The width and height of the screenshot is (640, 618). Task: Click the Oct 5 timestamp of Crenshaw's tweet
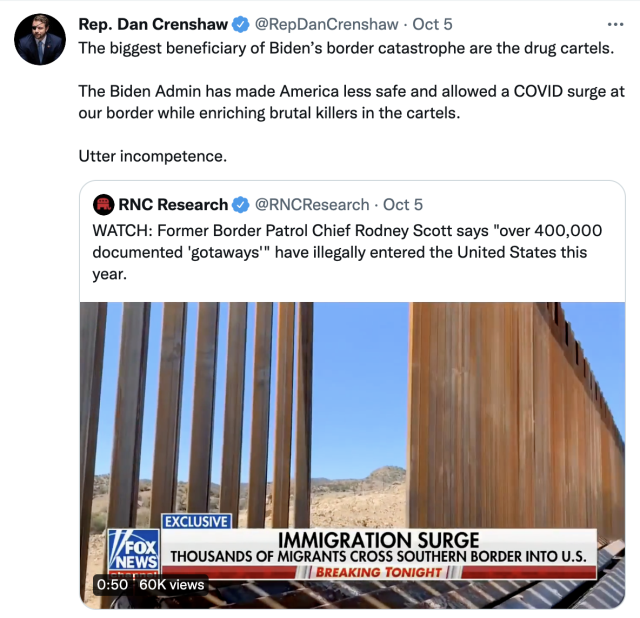432,24
